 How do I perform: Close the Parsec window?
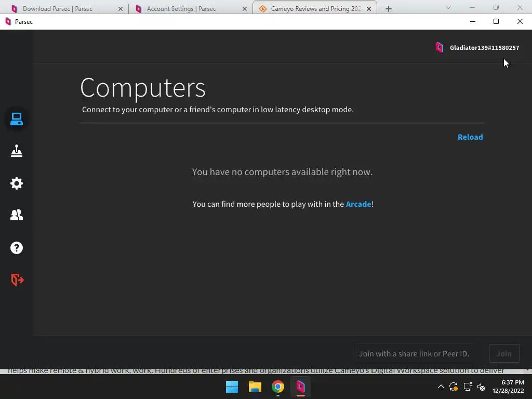[520, 21]
